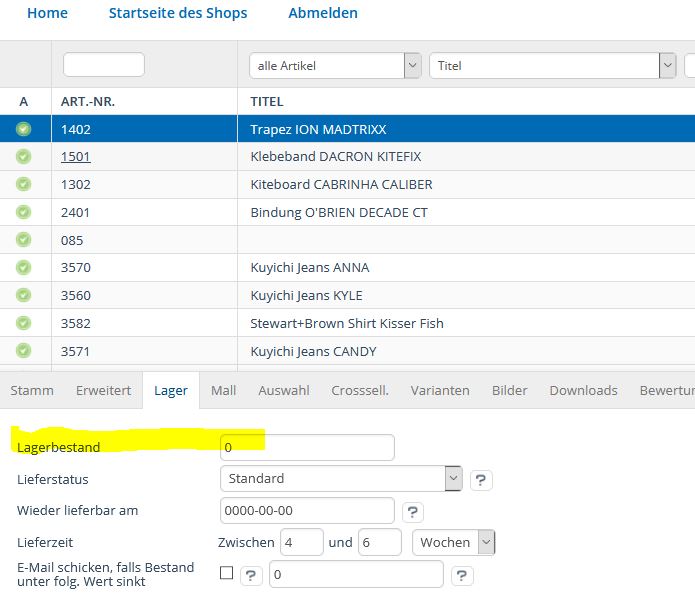Viewport: 695px width, 599px height.
Task: Click the Startseite des Shops link
Action: pos(178,13)
